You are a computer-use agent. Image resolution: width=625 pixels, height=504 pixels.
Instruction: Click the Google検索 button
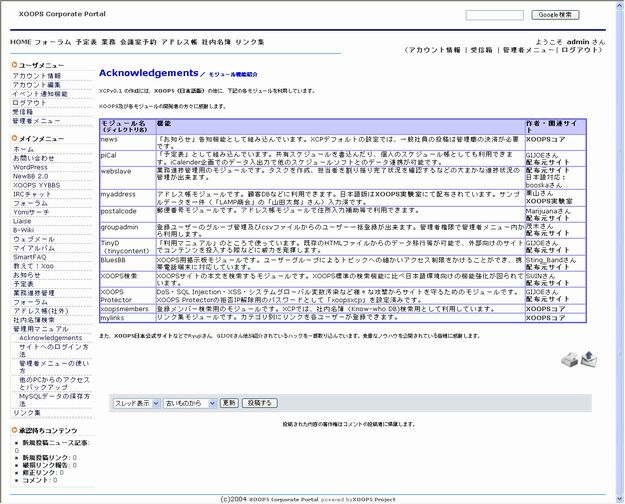pyautogui.click(x=555, y=15)
